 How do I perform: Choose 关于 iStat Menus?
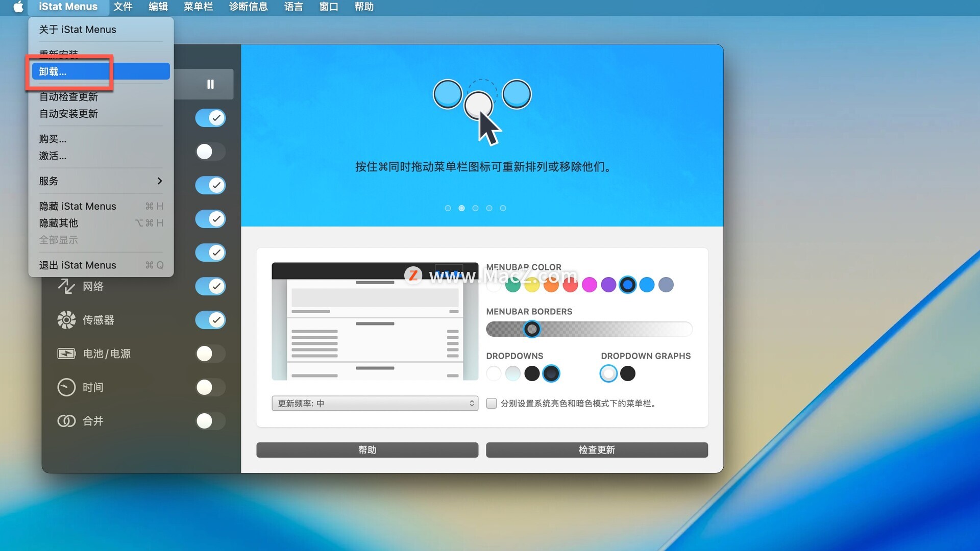pos(101,30)
